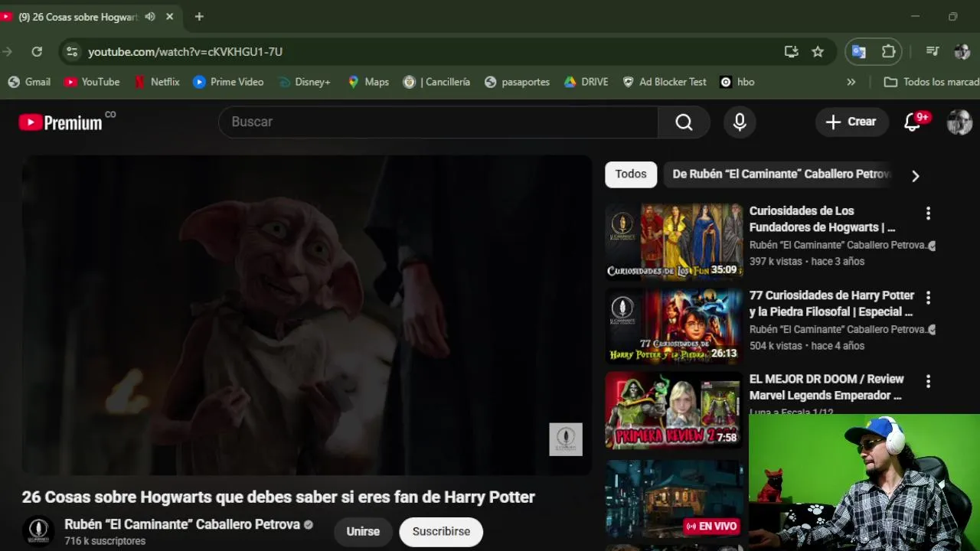Open the Cancillería bookmark
980x551 pixels.
(436, 82)
